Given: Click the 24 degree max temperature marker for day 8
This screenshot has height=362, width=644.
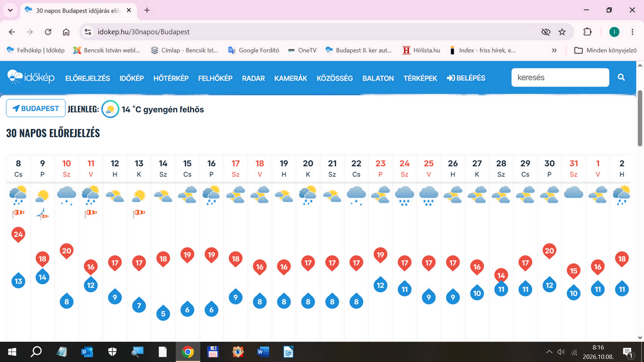Looking at the screenshot, I should pos(18,235).
